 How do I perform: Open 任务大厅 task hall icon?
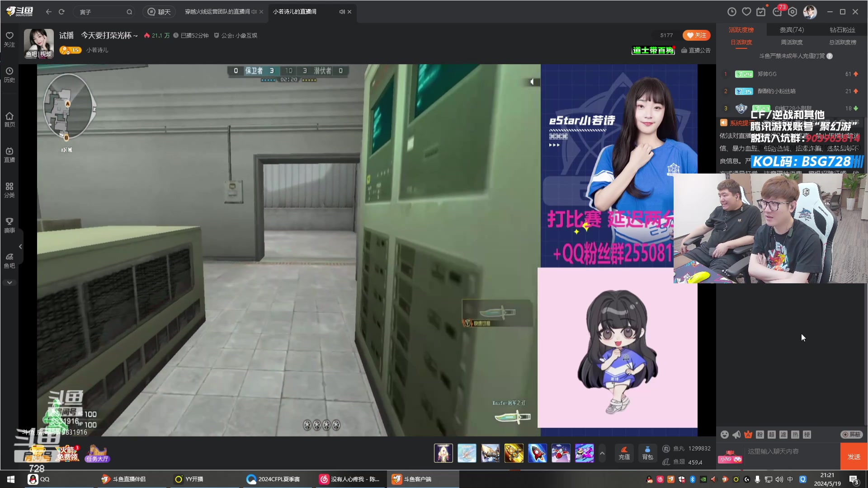tap(97, 453)
